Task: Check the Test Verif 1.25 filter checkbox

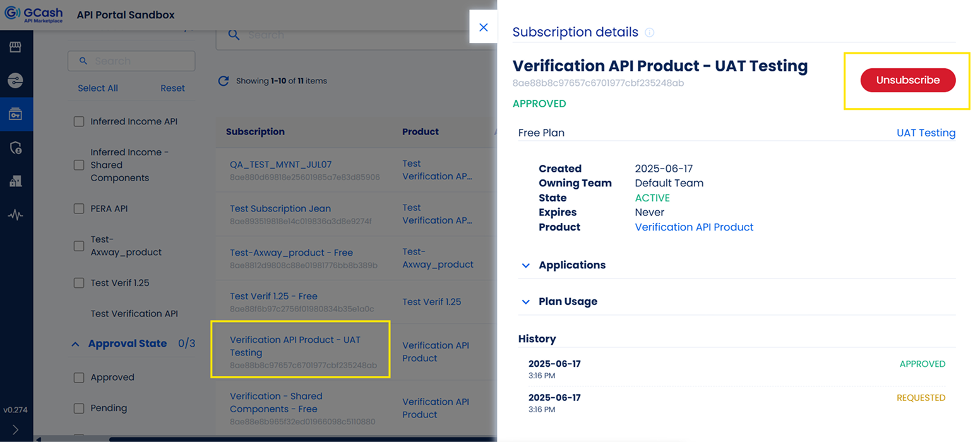Action: click(x=79, y=283)
